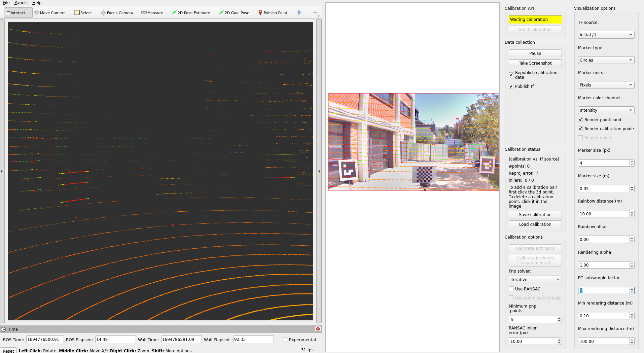Enable Use RANSAC
Screen dimensions: 644x353
click(511, 289)
